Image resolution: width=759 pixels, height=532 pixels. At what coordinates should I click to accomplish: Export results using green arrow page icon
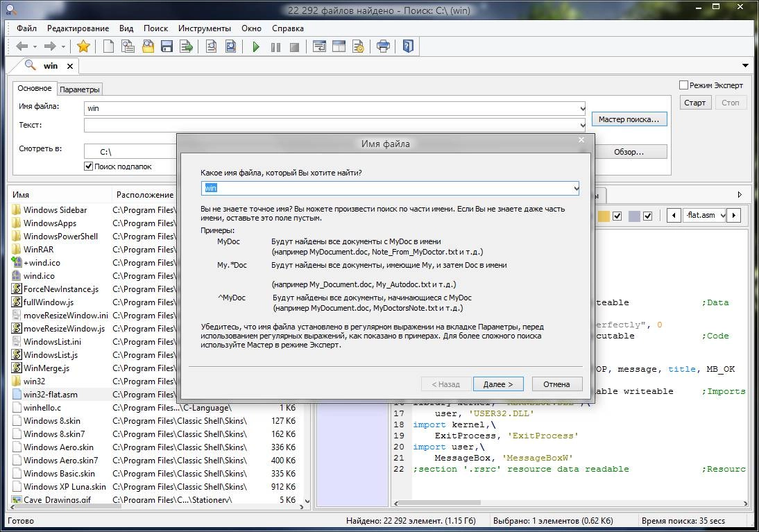pos(187,46)
